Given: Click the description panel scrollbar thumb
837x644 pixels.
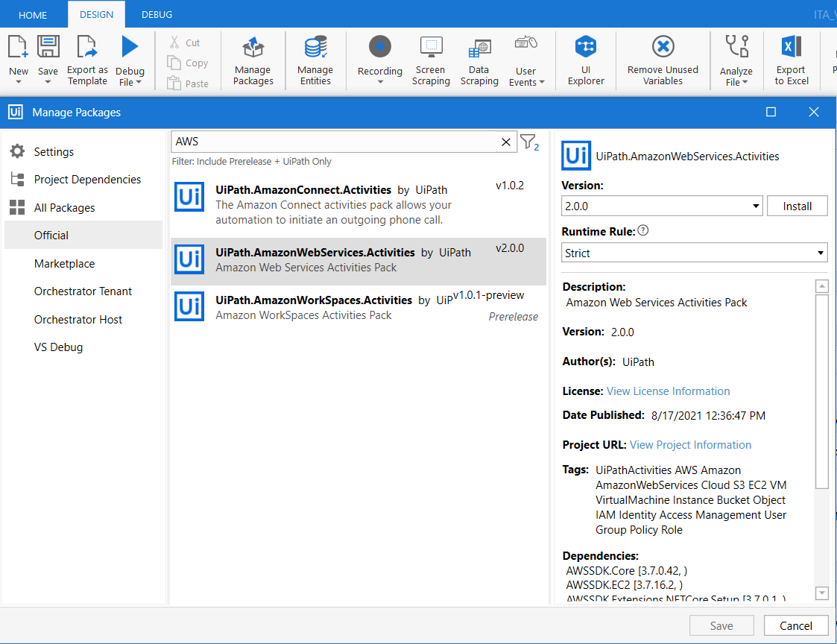Looking at the screenshot, I should coord(821,391).
